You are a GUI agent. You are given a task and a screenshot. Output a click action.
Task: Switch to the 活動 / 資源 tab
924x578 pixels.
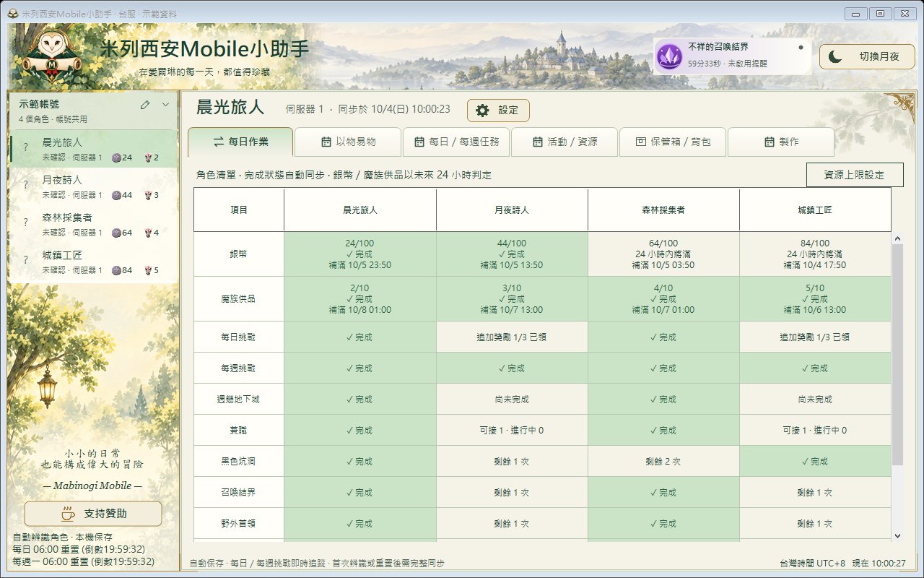coord(565,142)
